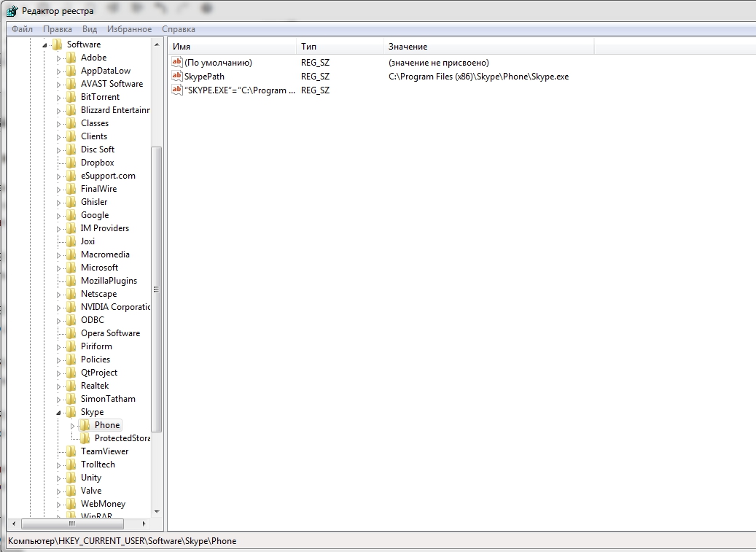Click the tree vertical scrollbar down arrow
Screen dimensions: 756x552
(x=157, y=512)
